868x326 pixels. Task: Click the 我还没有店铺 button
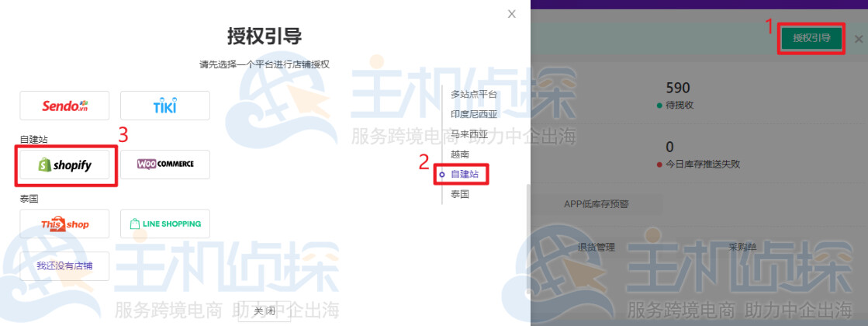(x=64, y=266)
